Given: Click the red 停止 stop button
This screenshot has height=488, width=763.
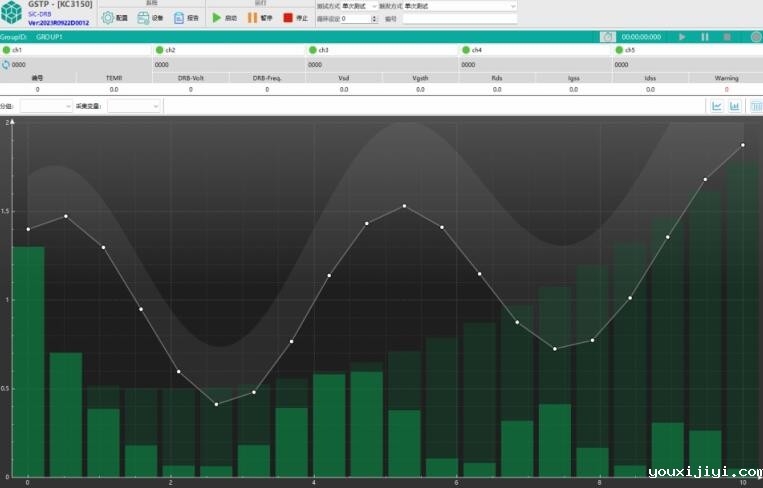Looking at the screenshot, I should point(295,18).
